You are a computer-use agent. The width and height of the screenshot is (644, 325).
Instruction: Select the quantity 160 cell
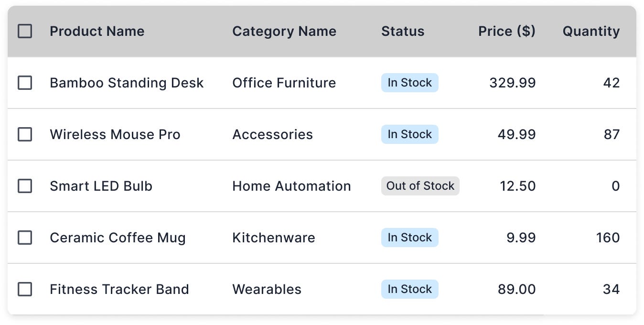pyautogui.click(x=608, y=238)
